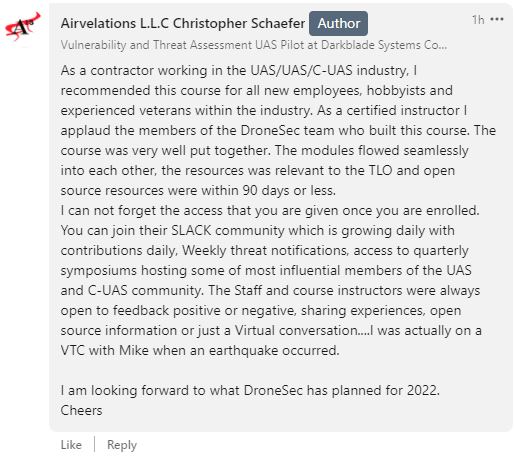Click the phrase "Weekly threat notifications"
The image size is (514, 461).
click(265, 250)
